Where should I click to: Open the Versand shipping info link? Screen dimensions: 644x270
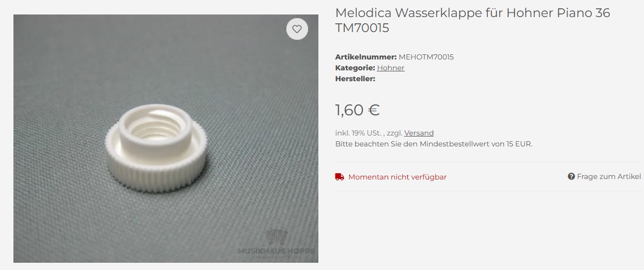419,133
